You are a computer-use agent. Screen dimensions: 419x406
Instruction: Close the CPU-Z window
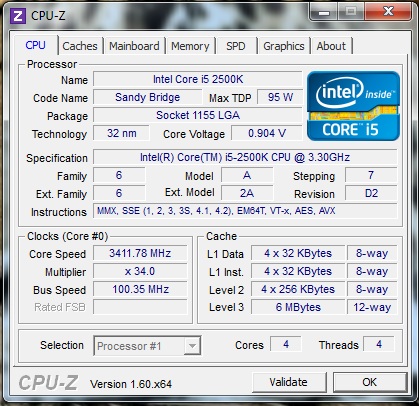388,12
